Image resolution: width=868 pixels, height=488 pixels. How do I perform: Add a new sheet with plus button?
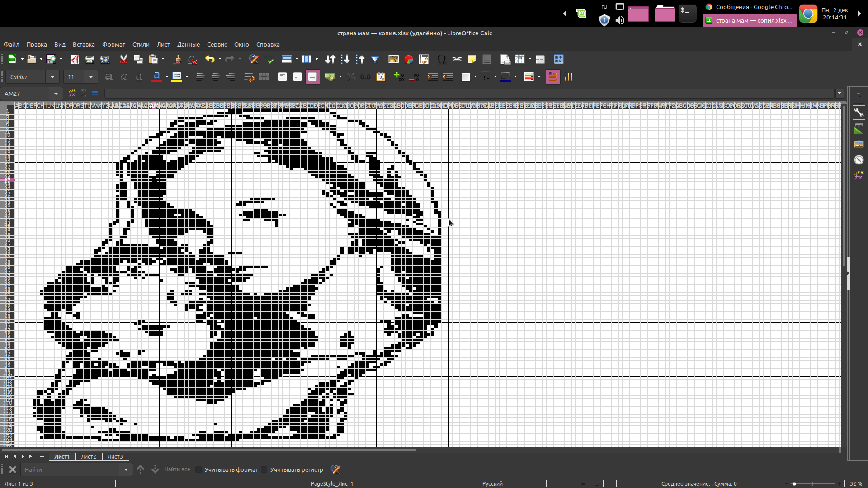(42, 457)
